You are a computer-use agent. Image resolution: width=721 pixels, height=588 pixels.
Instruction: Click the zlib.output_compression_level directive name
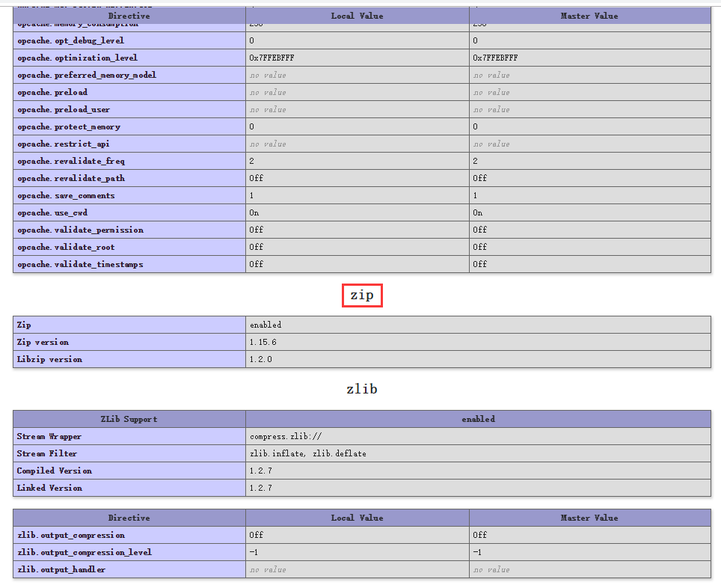point(84,552)
